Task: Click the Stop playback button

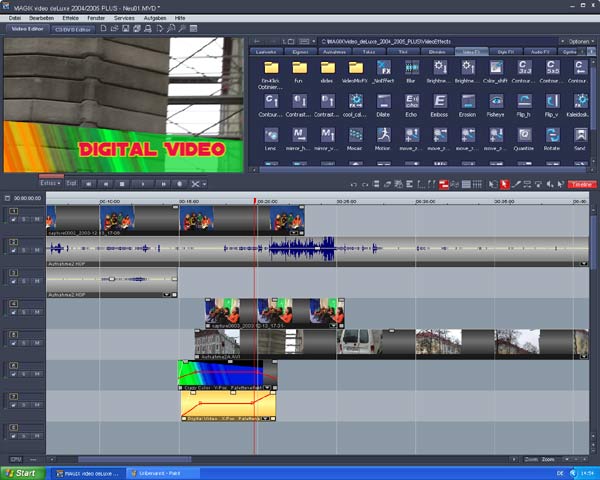Action: coord(122,184)
